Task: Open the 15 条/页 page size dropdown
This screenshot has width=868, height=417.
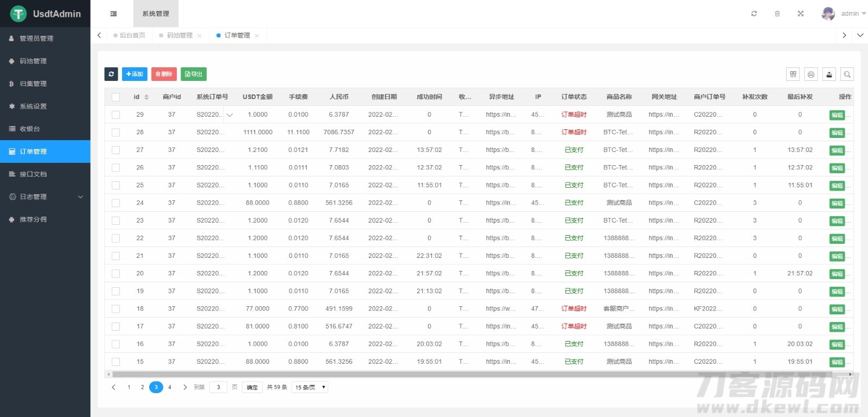Action: point(310,387)
